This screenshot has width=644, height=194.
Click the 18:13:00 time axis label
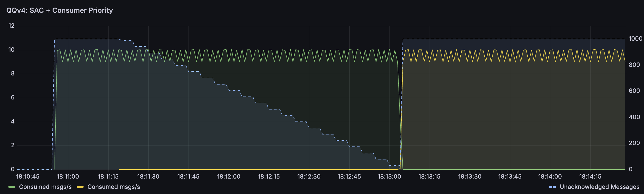(x=389, y=176)
